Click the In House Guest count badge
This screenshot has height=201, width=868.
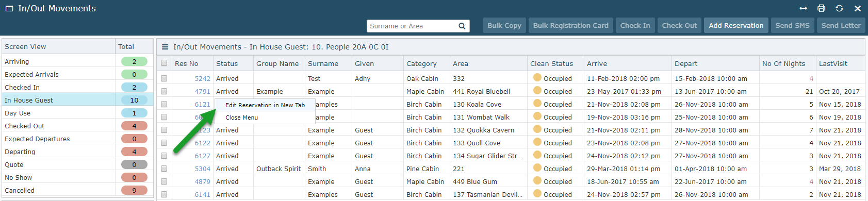coord(134,100)
